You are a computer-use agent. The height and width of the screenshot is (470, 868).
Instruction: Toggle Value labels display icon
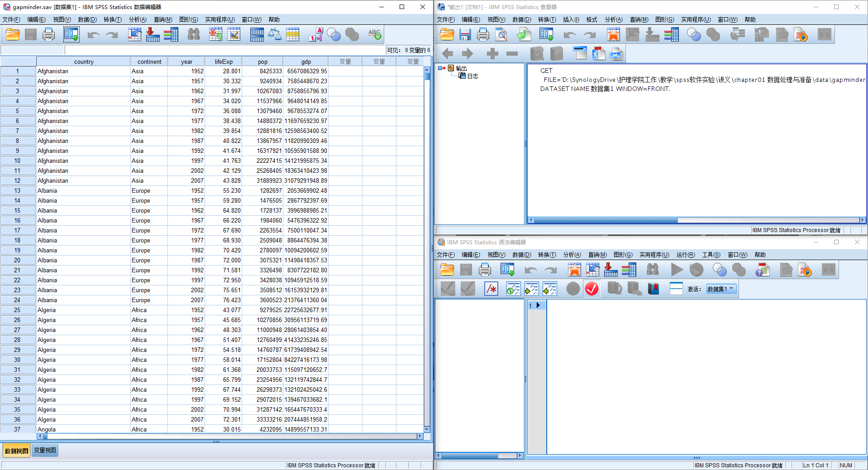315,34
